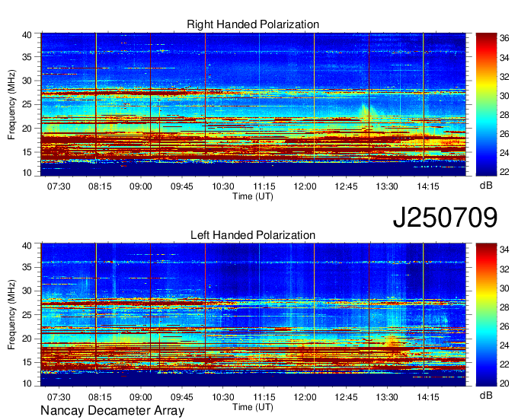Image resolution: width=518 pixels, height=420 pixels.
Task: Click the 14:15 time tick on bottom plot
Action: point(428,397)
